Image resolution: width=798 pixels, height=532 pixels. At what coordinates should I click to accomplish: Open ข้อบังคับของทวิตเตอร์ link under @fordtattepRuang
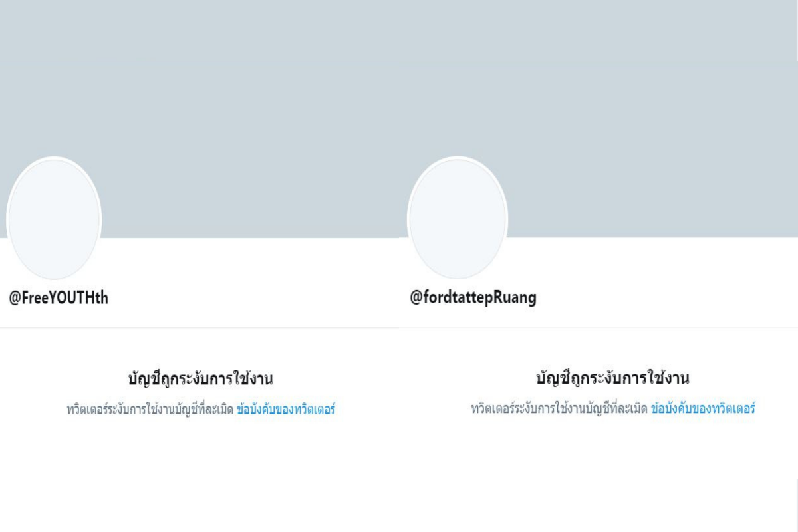(x=703, y=409)
